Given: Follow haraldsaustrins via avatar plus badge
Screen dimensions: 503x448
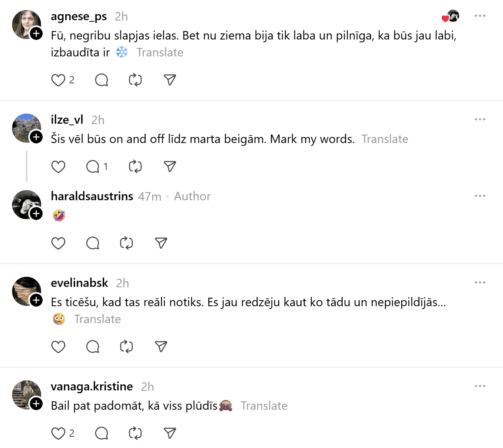Looking at the screenshot, I should [x=37, y=214].
